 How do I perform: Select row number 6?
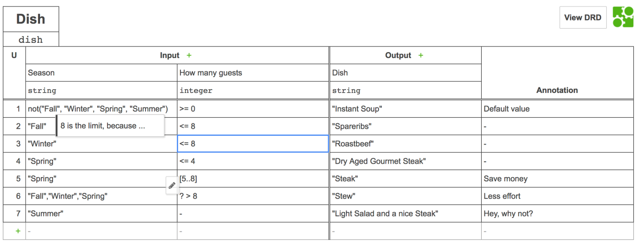point(14,196)
